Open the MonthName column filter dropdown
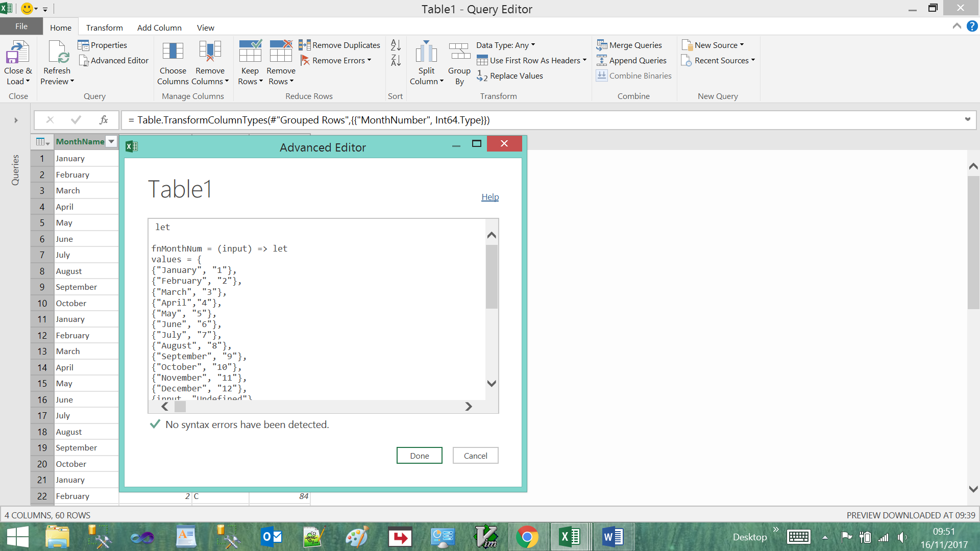The height and width of the screenshot is (551, 980). [x=111, y=142]
